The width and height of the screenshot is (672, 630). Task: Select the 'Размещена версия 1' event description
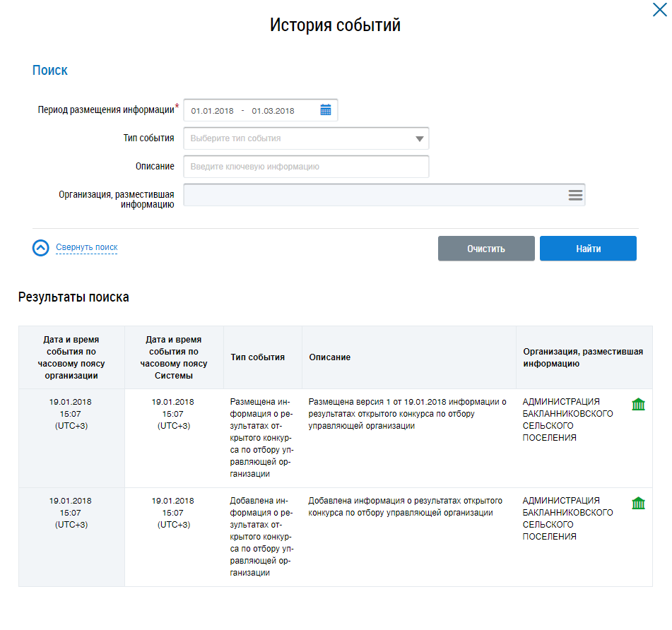[408, 414]
